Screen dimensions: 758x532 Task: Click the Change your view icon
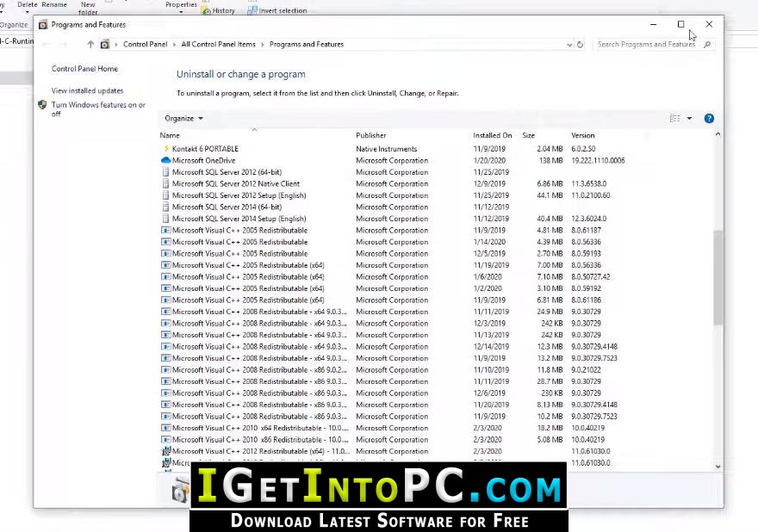click(674, 119)
